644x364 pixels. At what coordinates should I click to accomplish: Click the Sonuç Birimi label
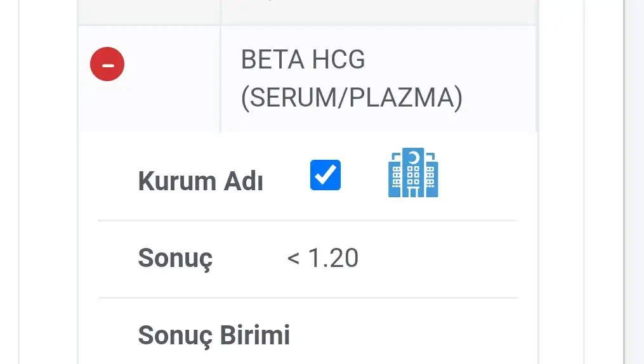214,335
